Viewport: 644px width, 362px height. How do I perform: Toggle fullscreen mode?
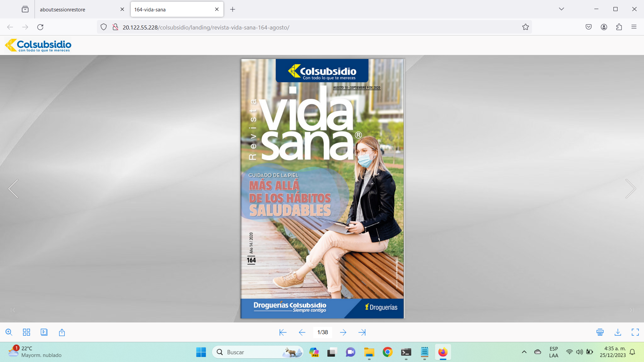[x=635, y=332]
